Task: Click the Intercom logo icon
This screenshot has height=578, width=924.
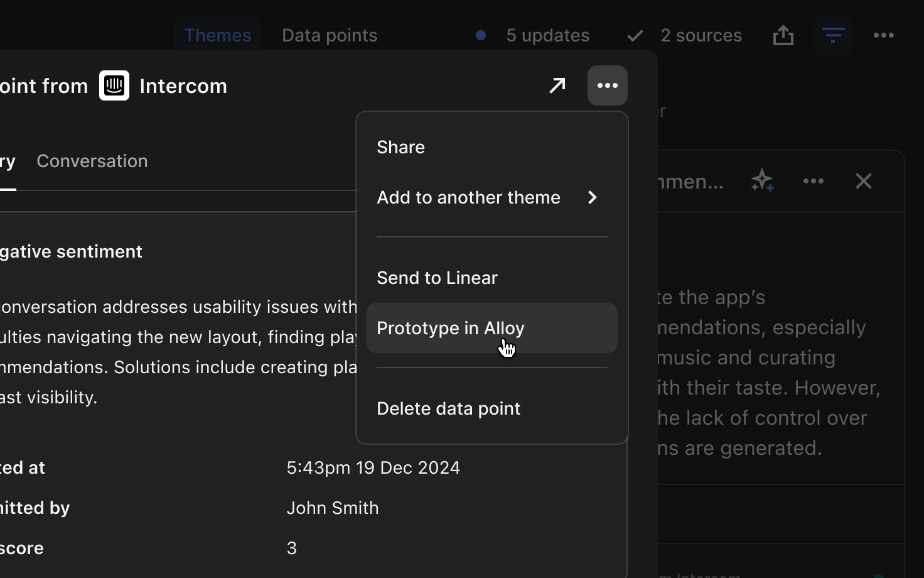Action: click(x=114, y=85)
